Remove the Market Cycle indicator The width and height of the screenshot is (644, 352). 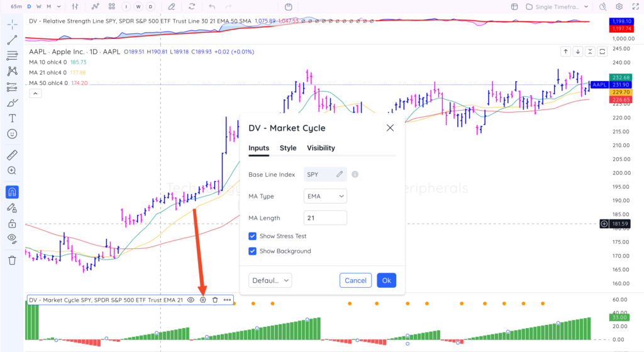coord(215,300)
